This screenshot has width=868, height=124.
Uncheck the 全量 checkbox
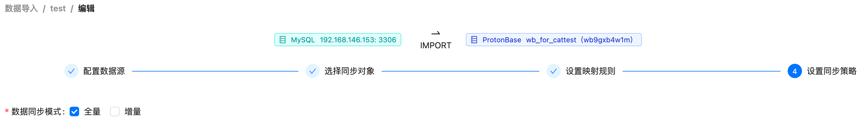tap(74, 111)
